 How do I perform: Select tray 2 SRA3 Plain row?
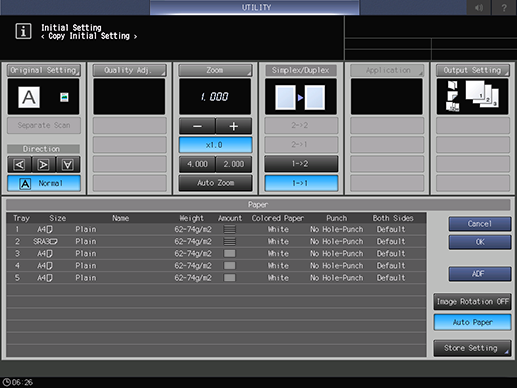pos(216,241)
